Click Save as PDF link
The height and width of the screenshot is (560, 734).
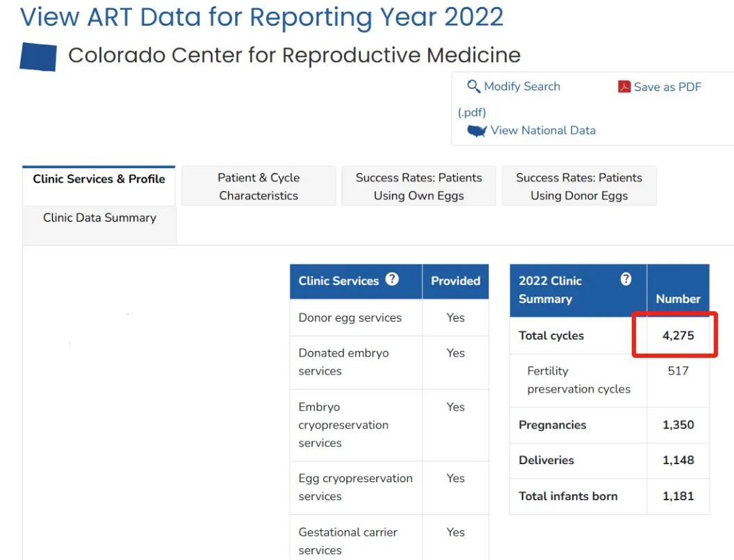667,87
